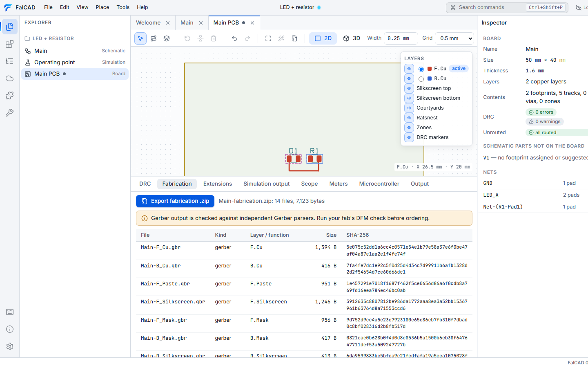Click the fabrication file export icon in toolbar

tap(294, 38)
